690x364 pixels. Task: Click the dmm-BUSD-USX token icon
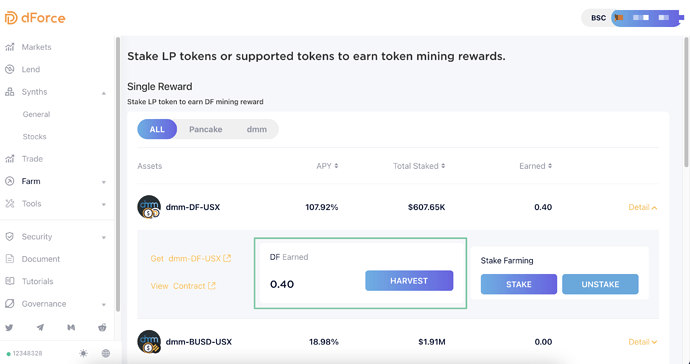[x=149, y=342]
